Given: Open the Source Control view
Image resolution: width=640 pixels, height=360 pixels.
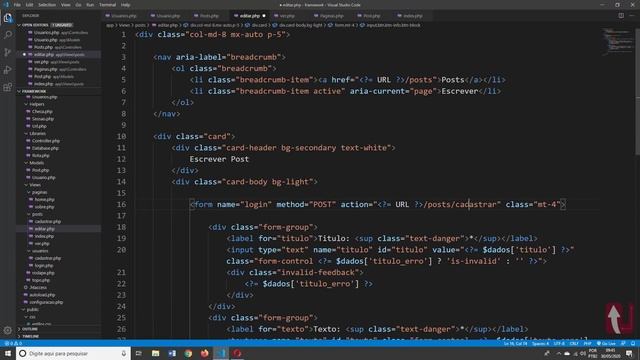Looking at the screenshot, I should pos(8,52).
